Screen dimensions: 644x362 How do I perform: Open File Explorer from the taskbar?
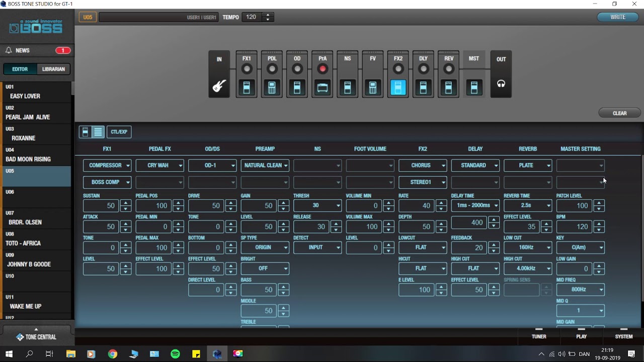point(70,354)
